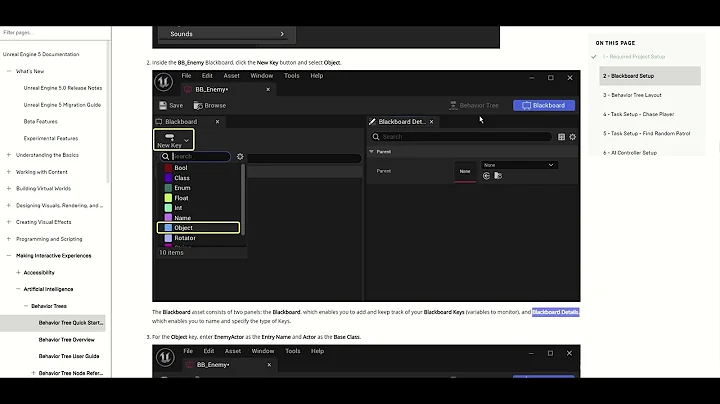Viewport: 720px width, 404px height.
Task: Click the magnifier icon in Blackboard Details search
Action: tap(376, 137)
